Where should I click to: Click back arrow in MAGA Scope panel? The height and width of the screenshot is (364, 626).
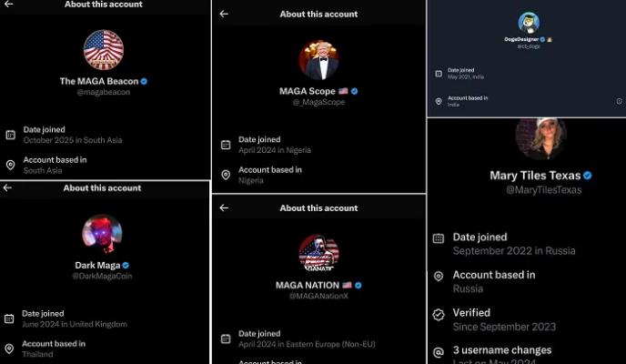coord(224,14)
